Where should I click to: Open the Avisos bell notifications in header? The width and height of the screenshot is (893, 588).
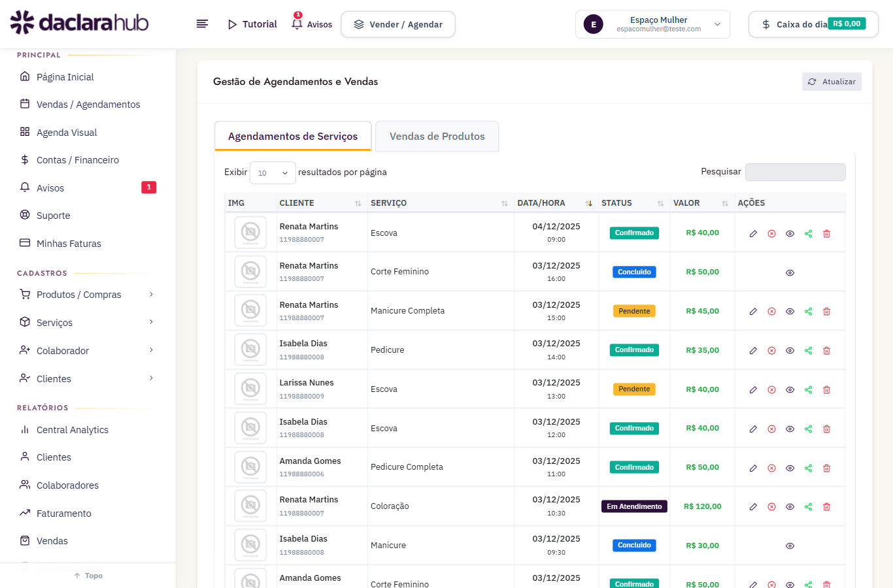(311, 24)
